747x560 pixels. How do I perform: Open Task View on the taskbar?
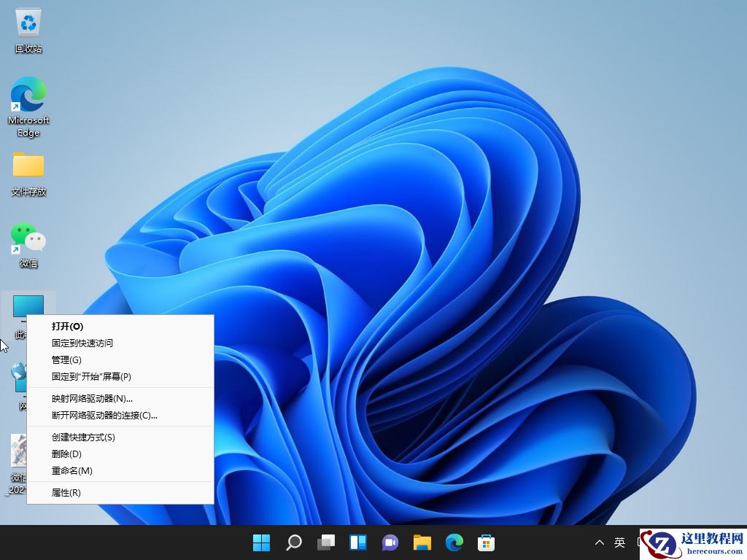tap(325, 542)
